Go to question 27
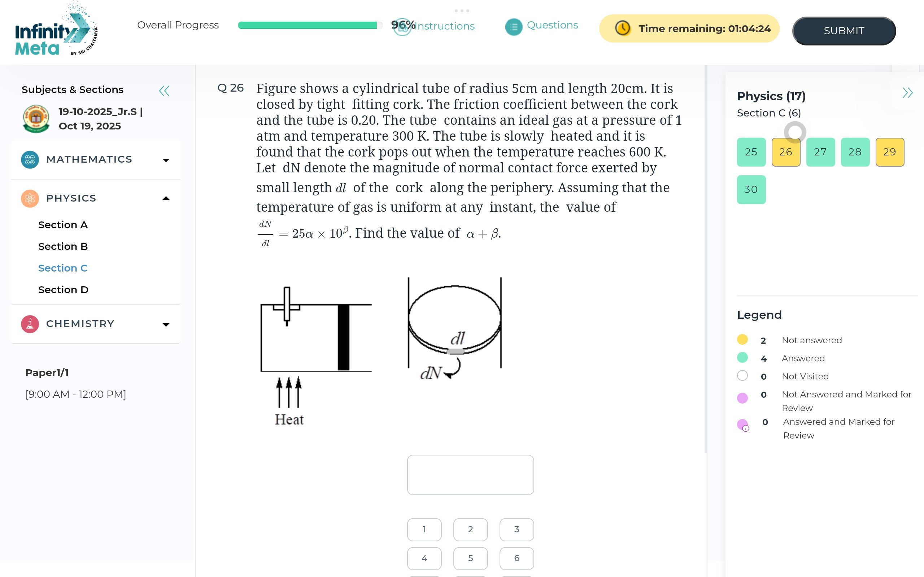924x577 pixels. pyautogui.click(x=820, y=152)
